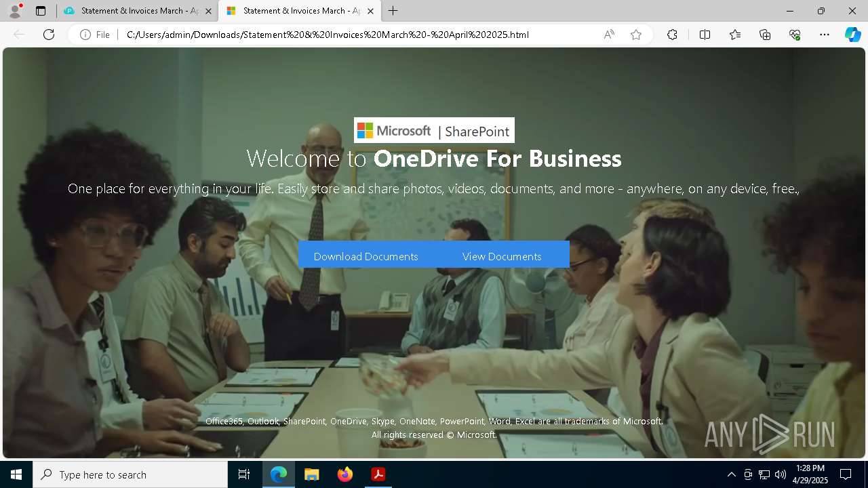The width and height of the screenshot is (868, 488).
Task: Click Welcome to OneDrive For Business heading
Action: coord(434,159)
